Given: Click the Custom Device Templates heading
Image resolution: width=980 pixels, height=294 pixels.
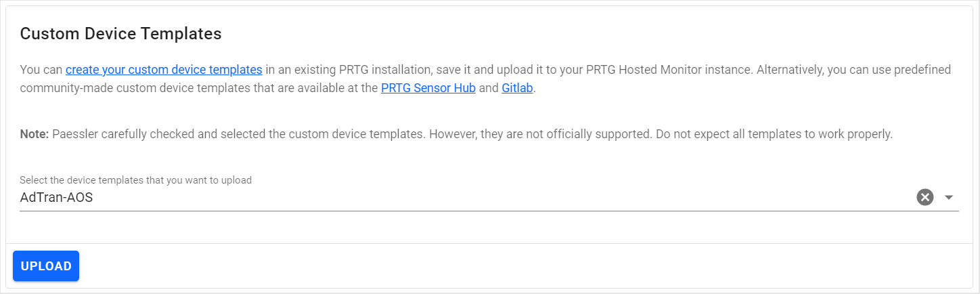Looking at the screenshot, I should [121, 34].
